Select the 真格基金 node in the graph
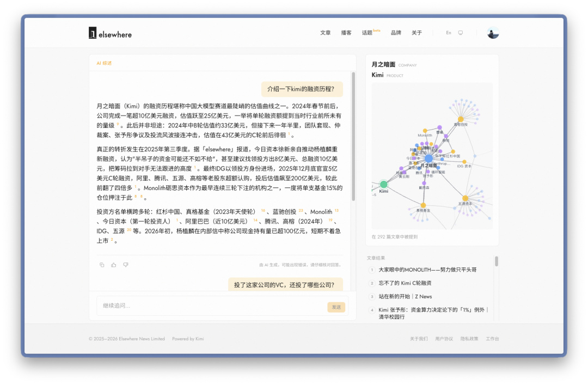This screenshot has height=385, width=588. point(423,205)
